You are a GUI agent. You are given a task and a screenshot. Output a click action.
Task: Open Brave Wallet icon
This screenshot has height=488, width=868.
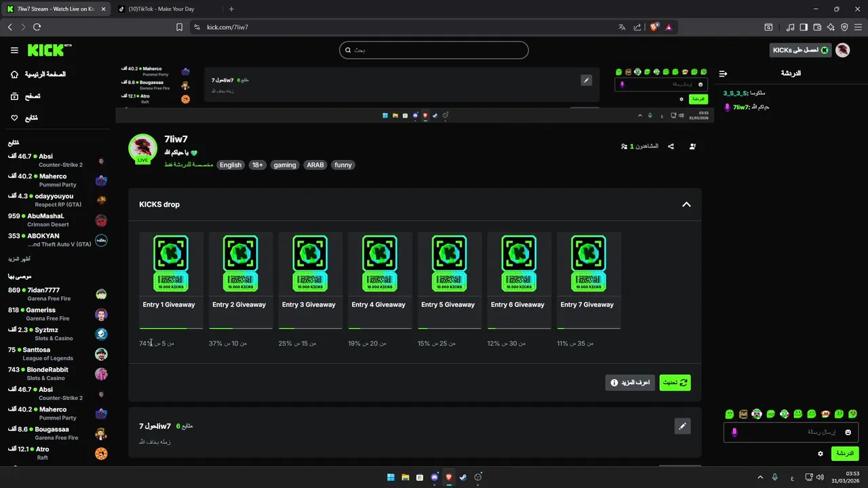click(817, 27)
